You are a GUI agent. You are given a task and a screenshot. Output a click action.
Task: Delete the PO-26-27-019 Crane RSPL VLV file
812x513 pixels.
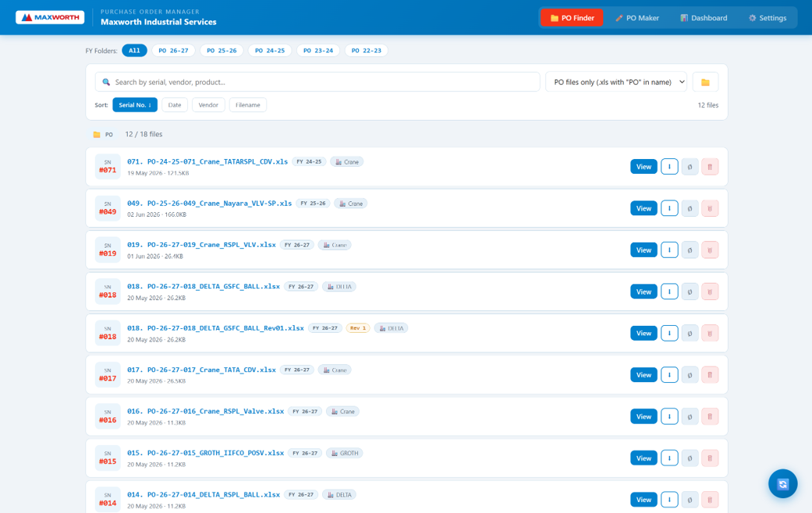710,250
